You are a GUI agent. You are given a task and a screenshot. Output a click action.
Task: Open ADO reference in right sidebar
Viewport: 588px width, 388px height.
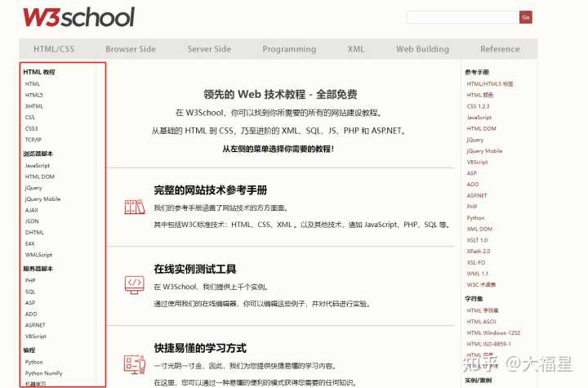(x=473, y=185)
